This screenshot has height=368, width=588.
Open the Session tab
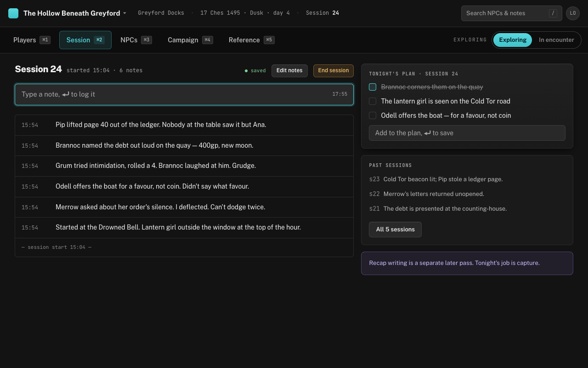(85, 40)
